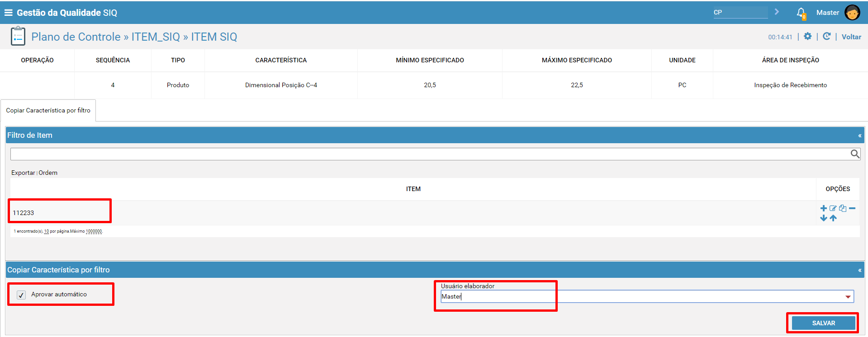Click ITEM_SIQ breadcrumb link
The height and width of the screenshot is (337, 868).
156,37
